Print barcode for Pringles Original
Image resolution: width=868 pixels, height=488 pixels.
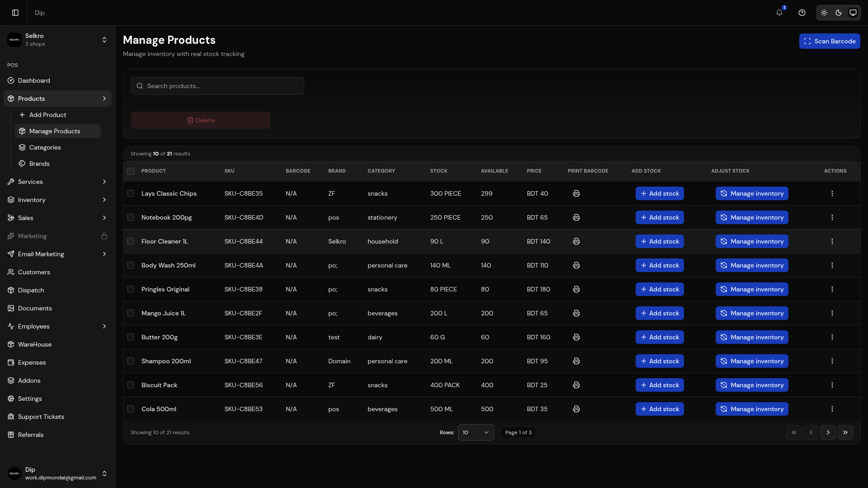(576, 289)
